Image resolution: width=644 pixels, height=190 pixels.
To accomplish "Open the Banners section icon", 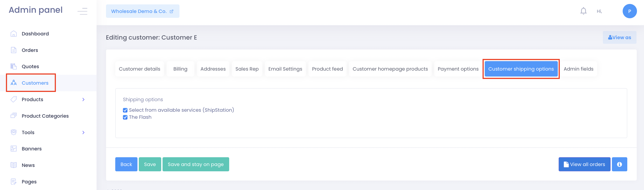I will point(13,148).
